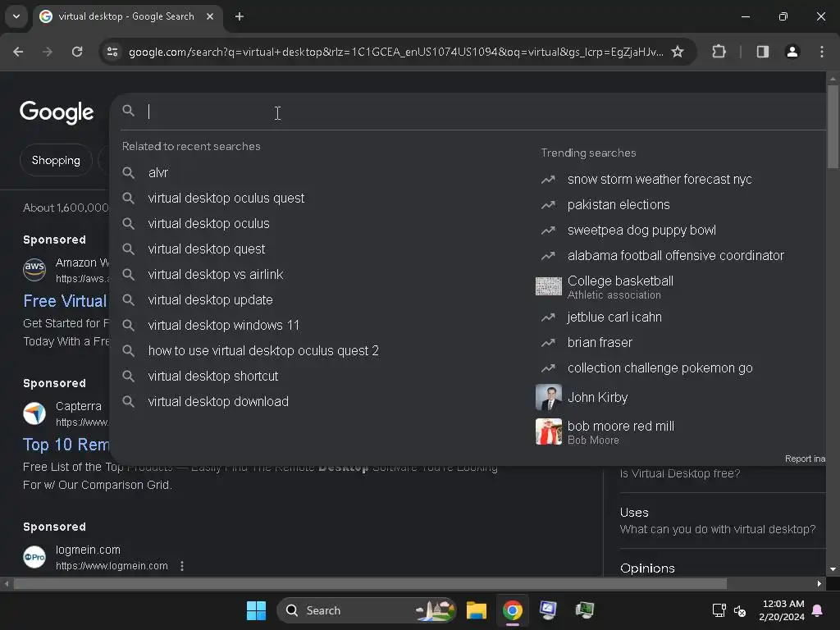Close the virtual desktop Google Search tab
Image resolution: width=840 pixels, height=630 pixels.
click(x=210, y=16)
